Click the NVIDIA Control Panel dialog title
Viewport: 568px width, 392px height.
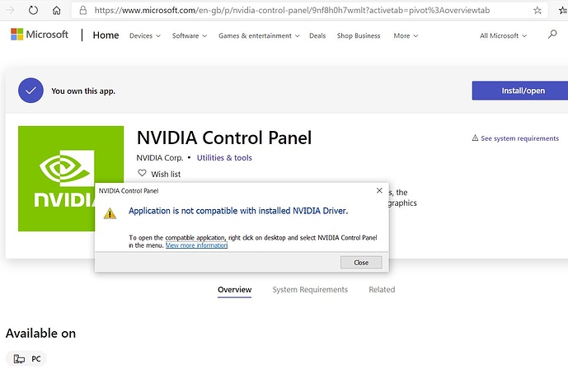tap(129, 191)
